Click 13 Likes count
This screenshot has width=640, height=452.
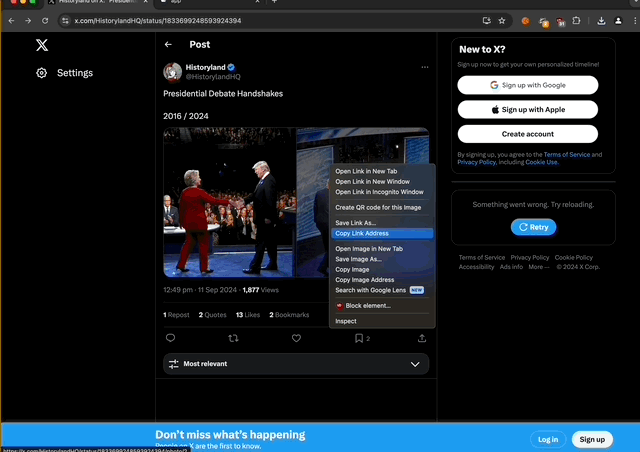pyautogui.click(x=248, y=315)
